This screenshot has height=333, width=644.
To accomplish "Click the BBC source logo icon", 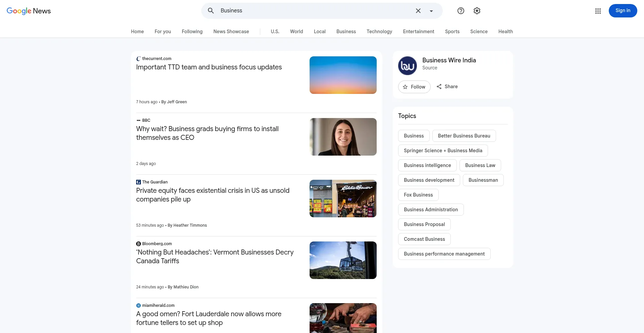I will pyautogui.click(x=139, y=120).
